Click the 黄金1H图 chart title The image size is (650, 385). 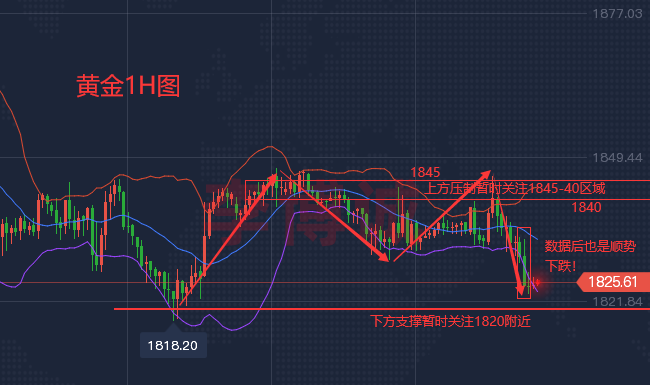point(128,86)
